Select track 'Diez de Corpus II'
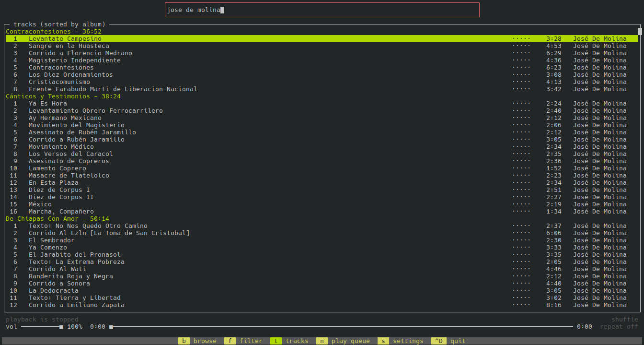This screenshot has height=345, width=644. [322, 197]
